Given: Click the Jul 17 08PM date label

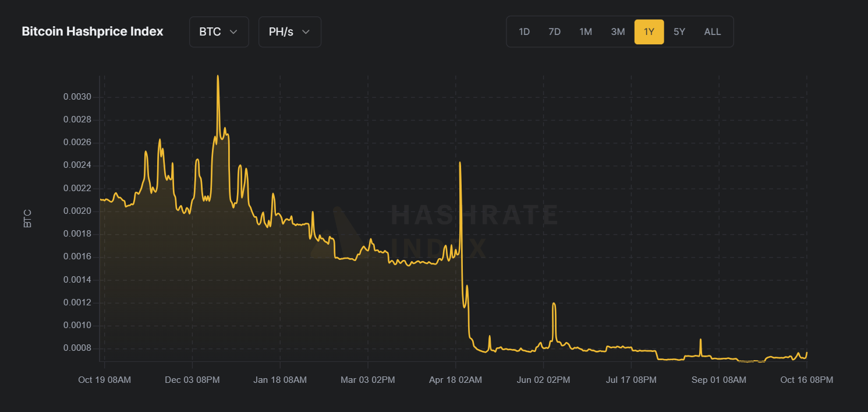Looking at the screenshot, I should pos(632,380).
